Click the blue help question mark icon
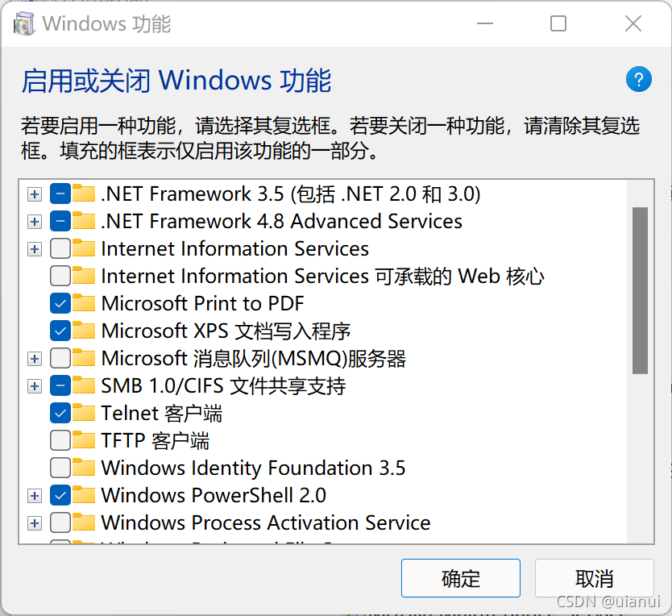The height and width of the screenshot is (616, 672). click(x=638, y=79)
